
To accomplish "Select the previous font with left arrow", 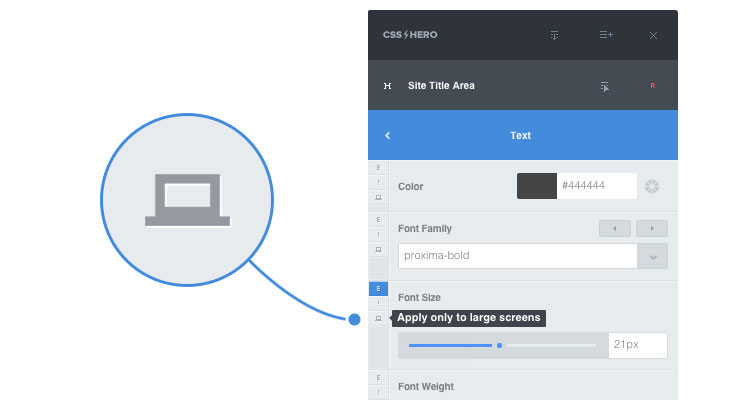I will point(615,229).
